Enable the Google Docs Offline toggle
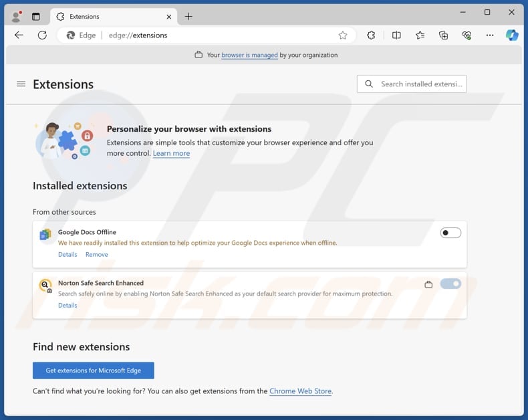 point(450,233)
